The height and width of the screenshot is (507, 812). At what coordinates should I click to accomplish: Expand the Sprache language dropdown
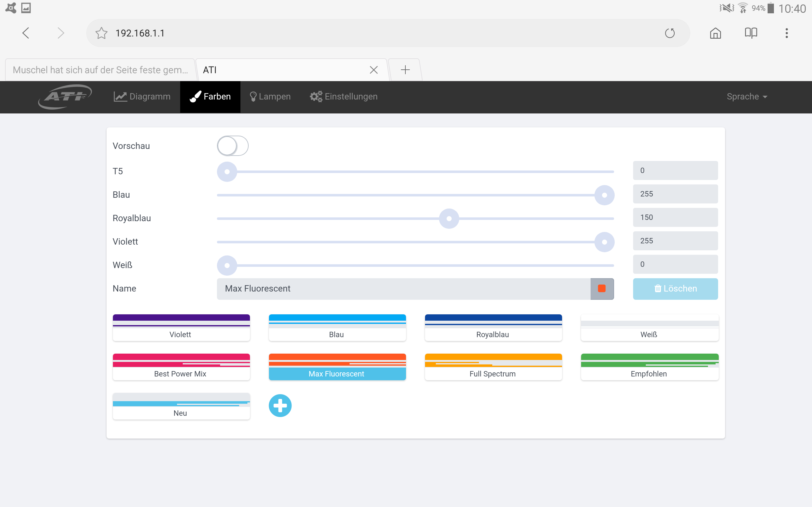747,97
